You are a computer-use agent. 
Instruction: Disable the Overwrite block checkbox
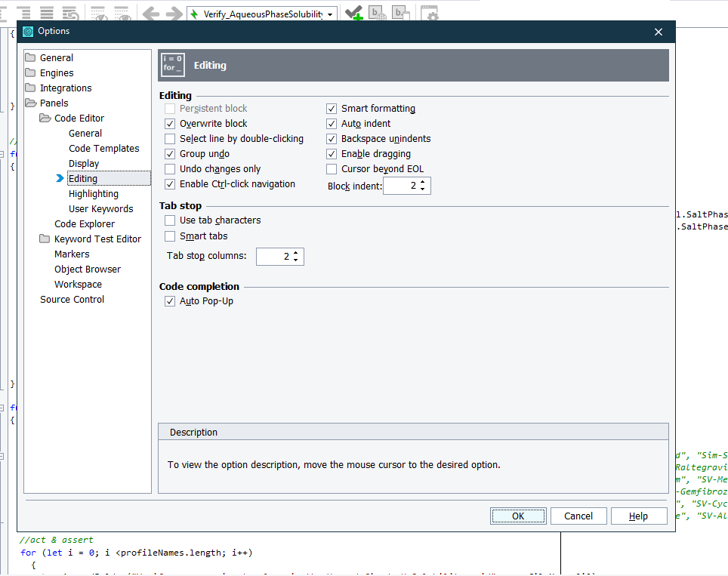pos(170,124)
